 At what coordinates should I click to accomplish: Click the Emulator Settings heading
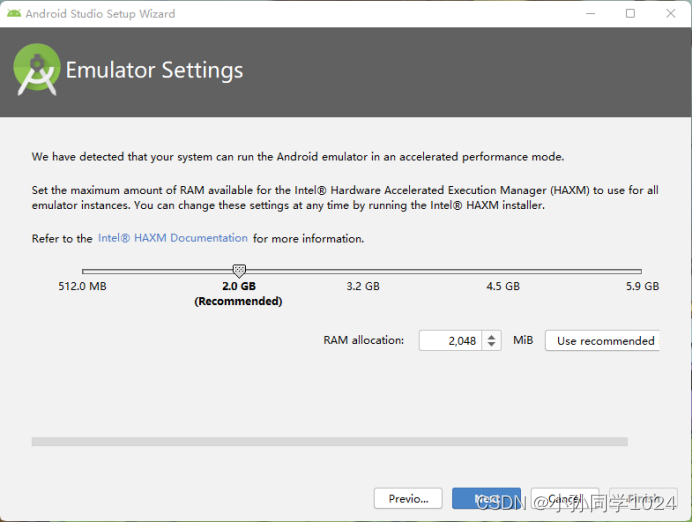154,70
